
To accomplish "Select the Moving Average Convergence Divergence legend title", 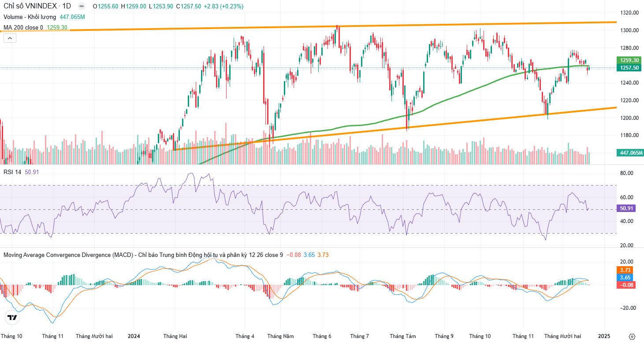I will (x=143, y=255).
